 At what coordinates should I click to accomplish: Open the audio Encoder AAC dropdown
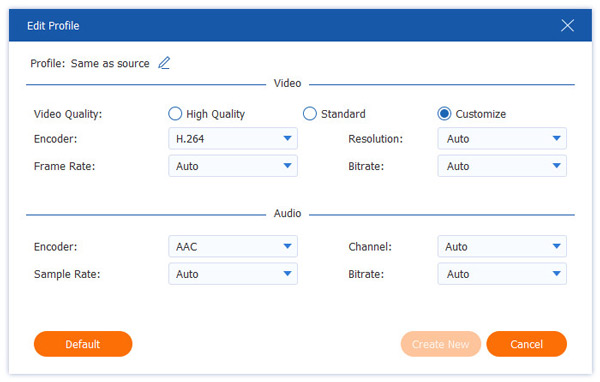233,247
